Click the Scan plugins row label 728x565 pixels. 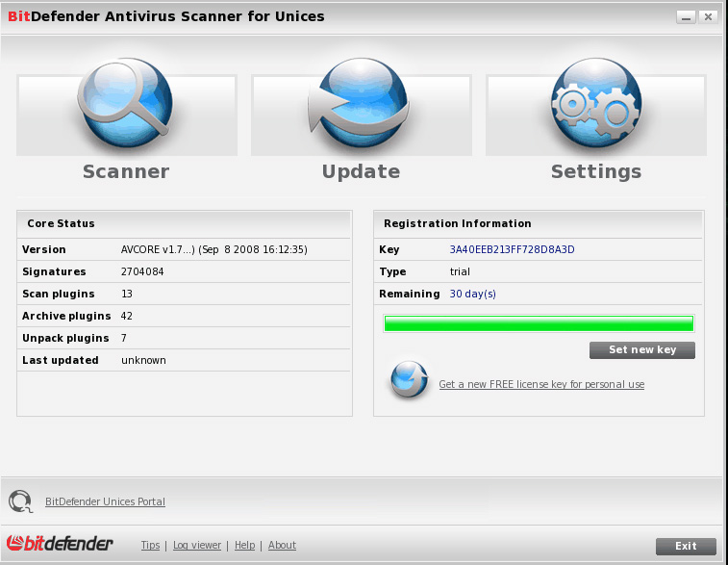click(x=58, y=295)
